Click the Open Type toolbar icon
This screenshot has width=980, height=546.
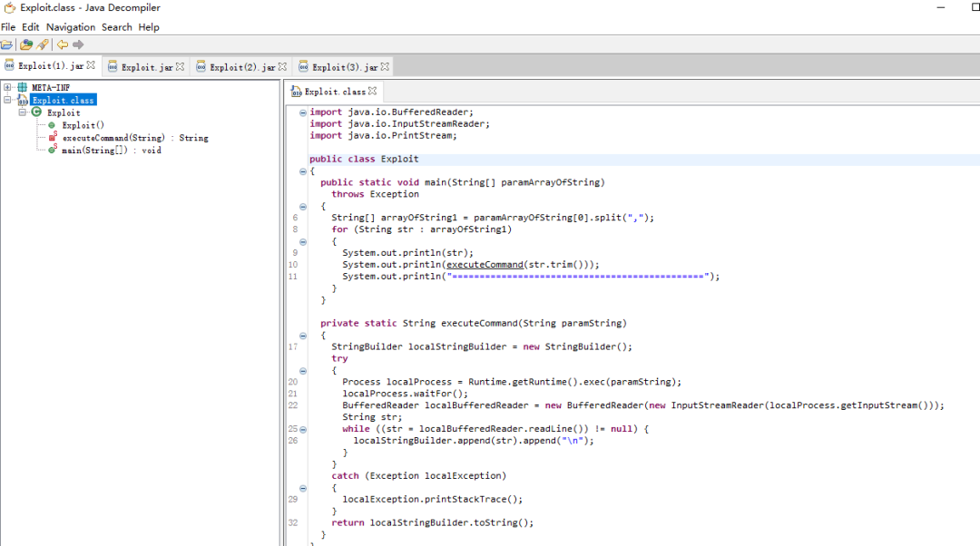click(x=26, y=44)
